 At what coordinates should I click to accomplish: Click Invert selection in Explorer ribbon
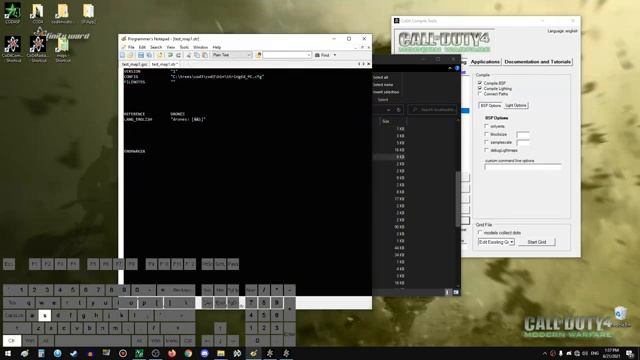point(386,92)
